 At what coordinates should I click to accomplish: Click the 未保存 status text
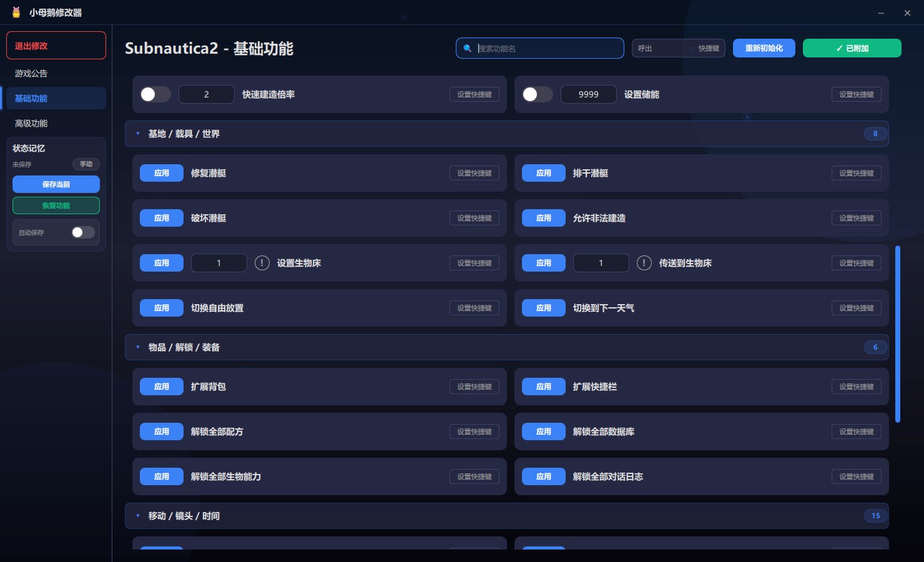tap(22, 165)
